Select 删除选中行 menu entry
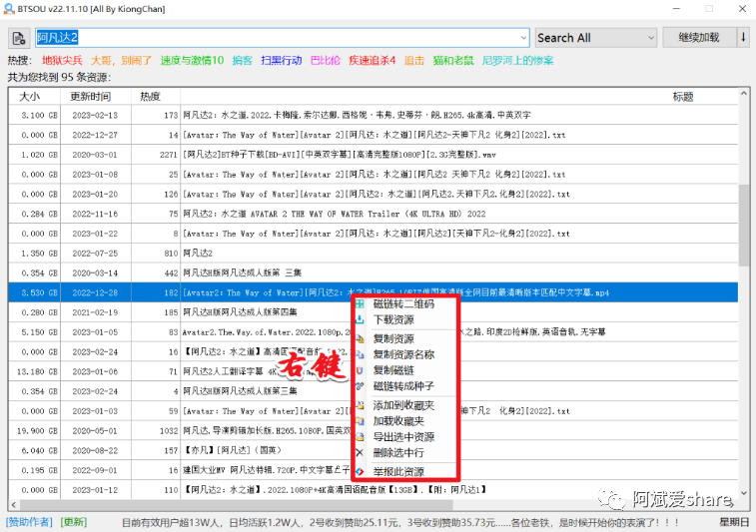The image size is (756, 532). click(x=405, y=453)
